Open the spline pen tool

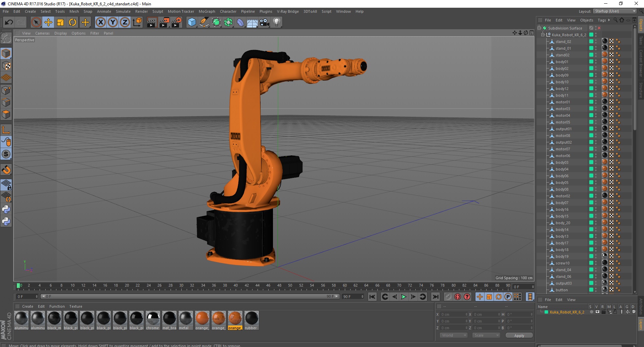click(x=204, y=22)
